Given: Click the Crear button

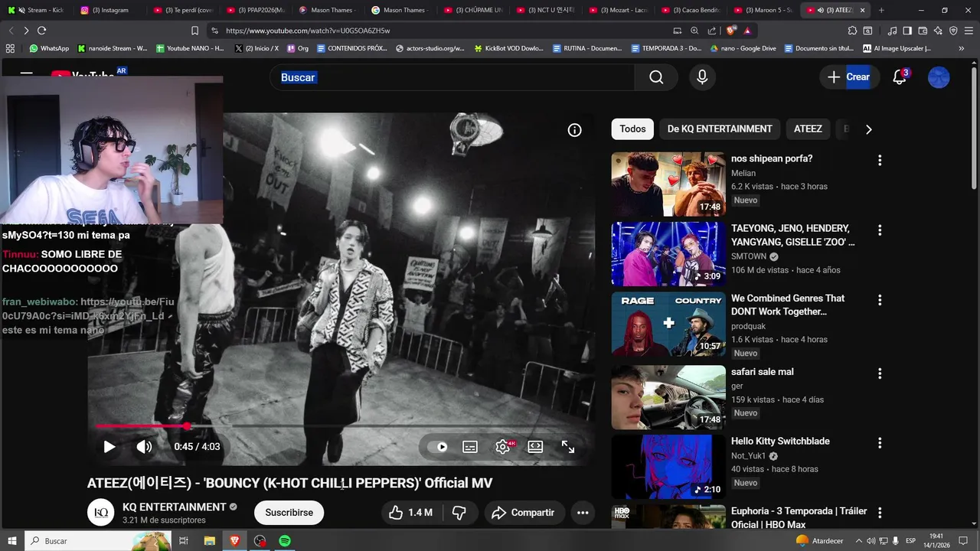Looking at the screenshot, I should [849, 77].
